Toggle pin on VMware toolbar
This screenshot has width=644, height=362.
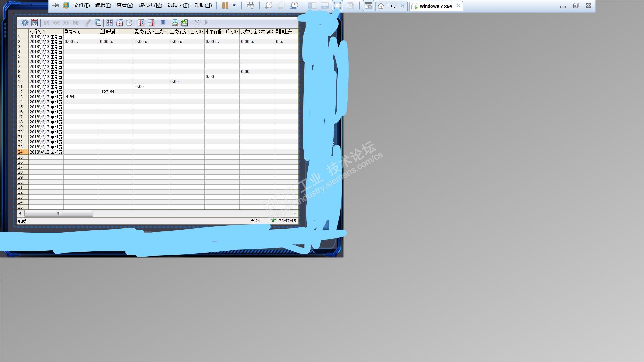[56, 6]
